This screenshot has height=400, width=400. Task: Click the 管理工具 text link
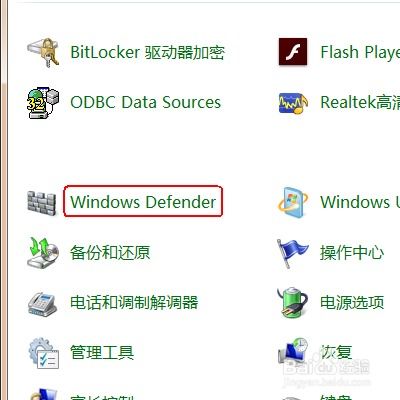(102, 352)
